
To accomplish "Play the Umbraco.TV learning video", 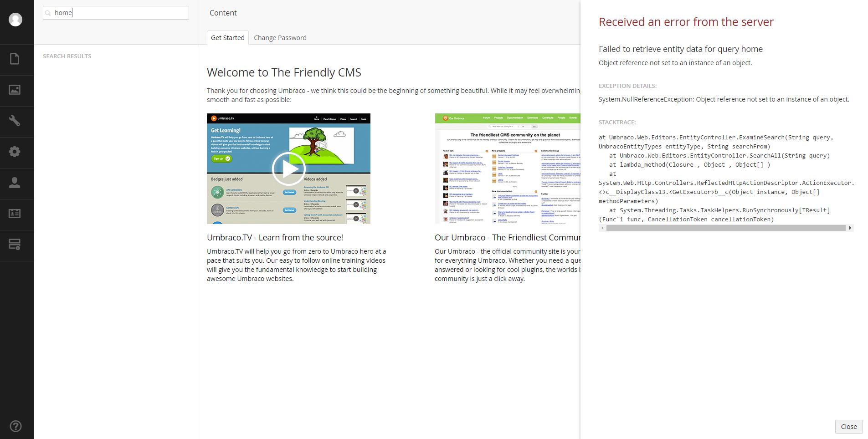I will point(289,168).
